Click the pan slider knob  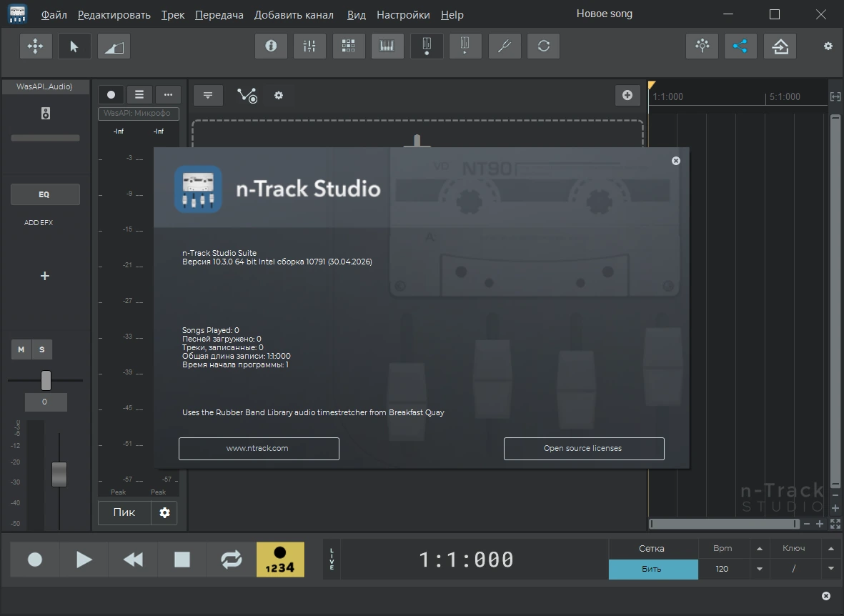tap(46, 380)
